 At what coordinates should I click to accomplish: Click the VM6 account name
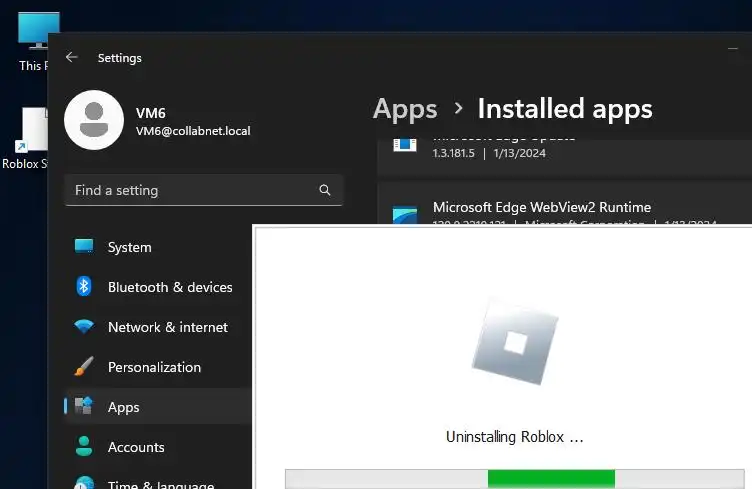click(151, 113)
